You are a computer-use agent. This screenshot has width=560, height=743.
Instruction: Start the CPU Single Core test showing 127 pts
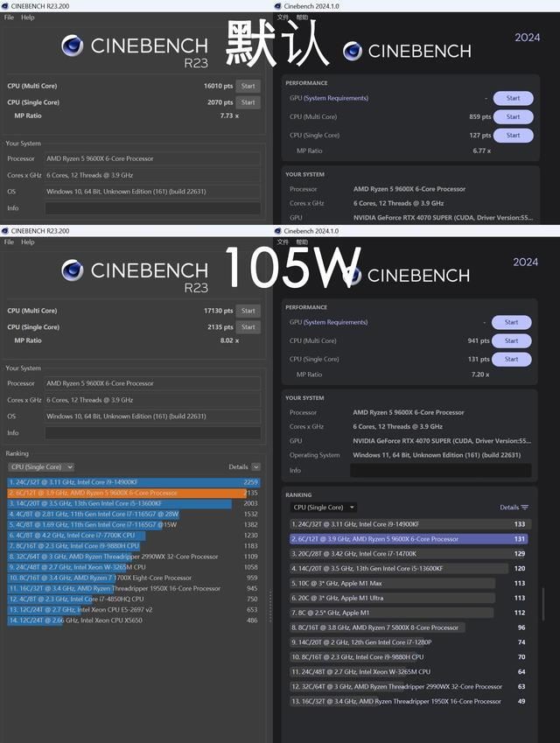point(513,135)
